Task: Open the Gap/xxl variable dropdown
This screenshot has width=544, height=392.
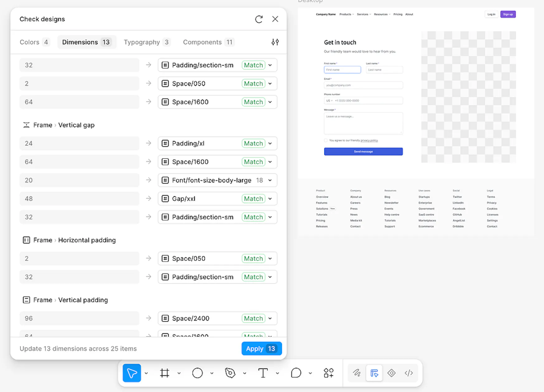Action: point(270,199)
